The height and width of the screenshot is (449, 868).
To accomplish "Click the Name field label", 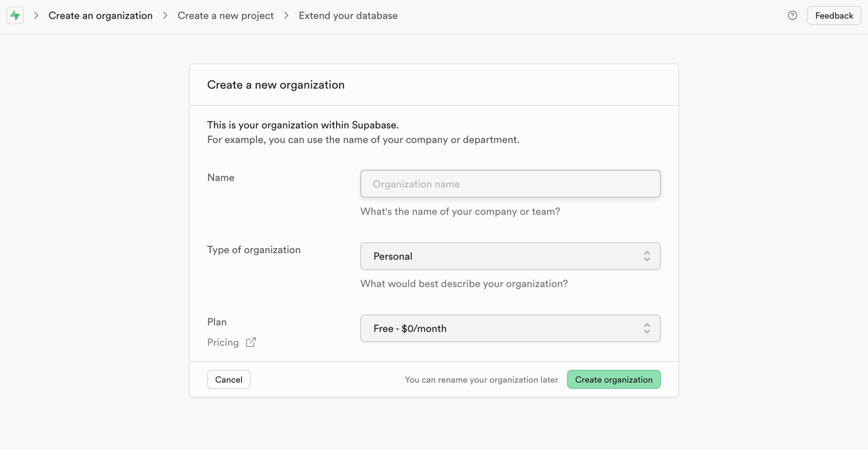I will click(220, 177).
